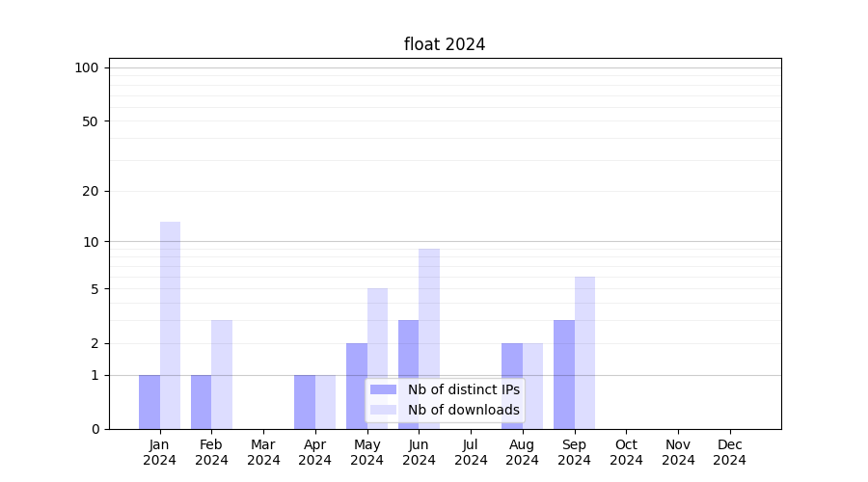The image size is (868, 482).
Task: Click the 'Nb of downloads' legend swatch
Action: [x=383, y=410]
